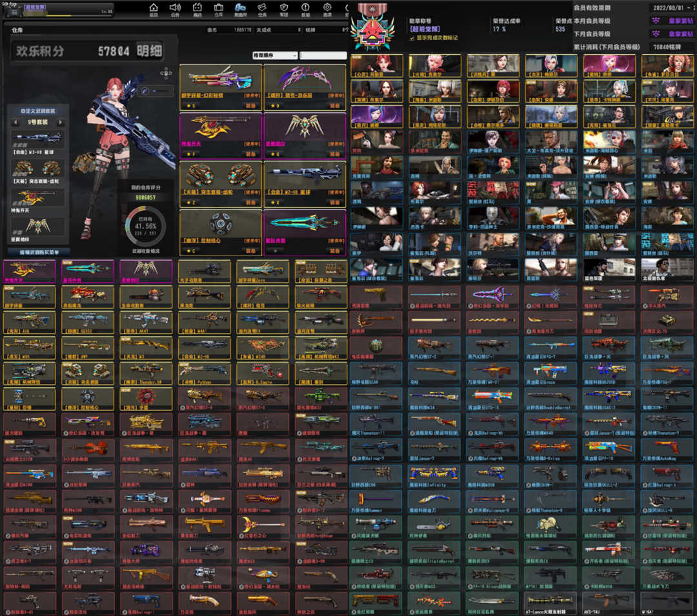Click 装备 button for 神鬼开天

click(x=250, y=155)
